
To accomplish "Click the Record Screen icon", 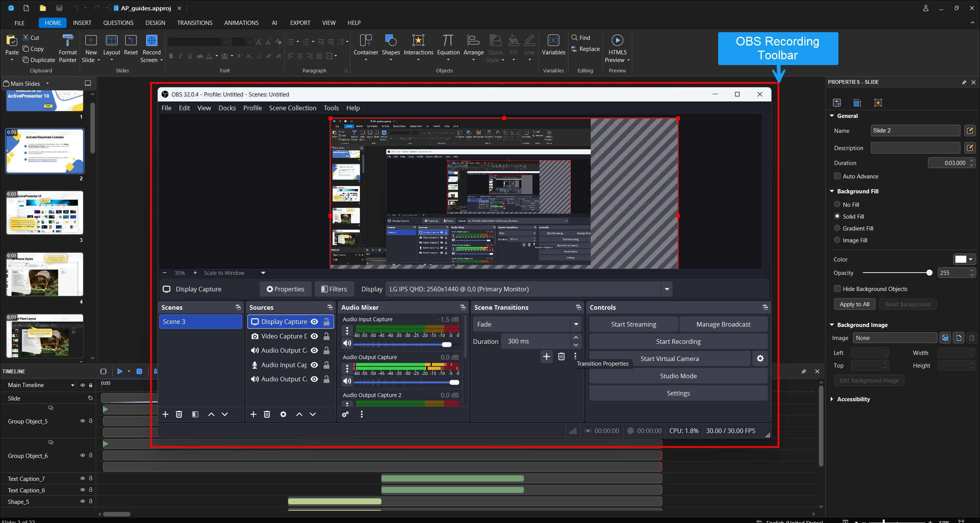I will 151,41.
